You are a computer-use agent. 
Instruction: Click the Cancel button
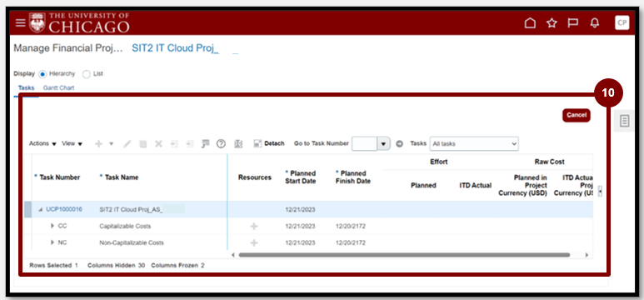(577, 116)
